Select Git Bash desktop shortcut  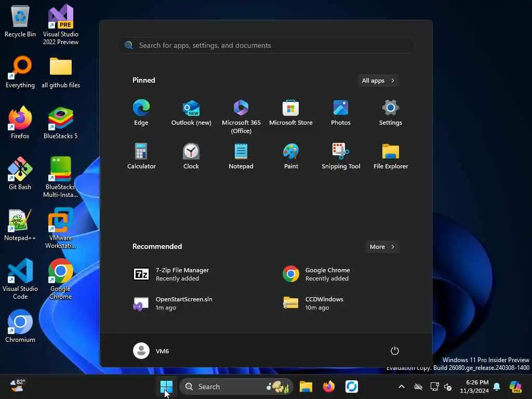click(x=20, y=174)
